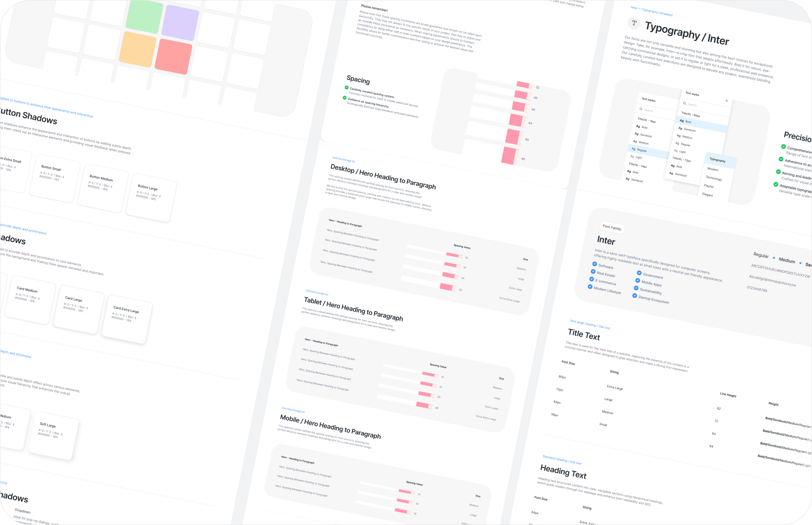The width and height of the screenshot is (812, 525).
Task: Click magnifier icon in back Text styles panel
Action: (641, 109)
